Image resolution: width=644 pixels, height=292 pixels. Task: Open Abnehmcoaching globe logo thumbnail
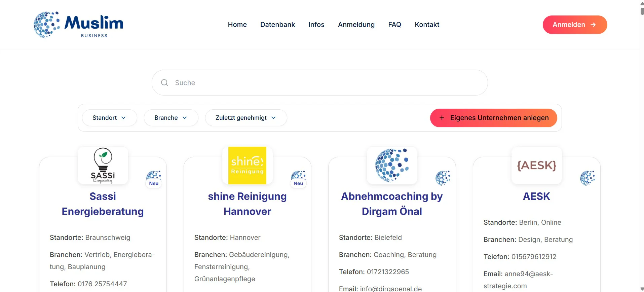[x=392, y=166]
